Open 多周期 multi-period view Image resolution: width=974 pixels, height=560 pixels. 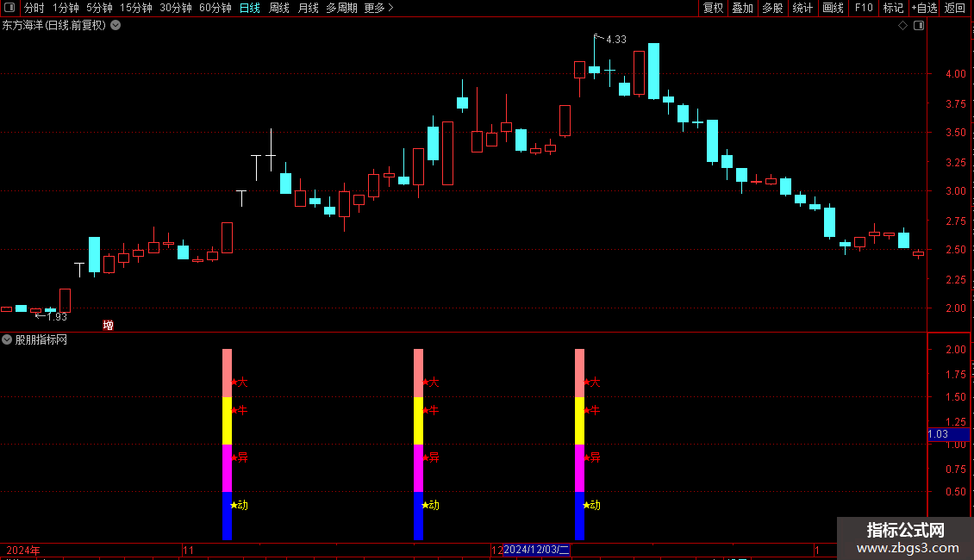(x=341, y=8)
